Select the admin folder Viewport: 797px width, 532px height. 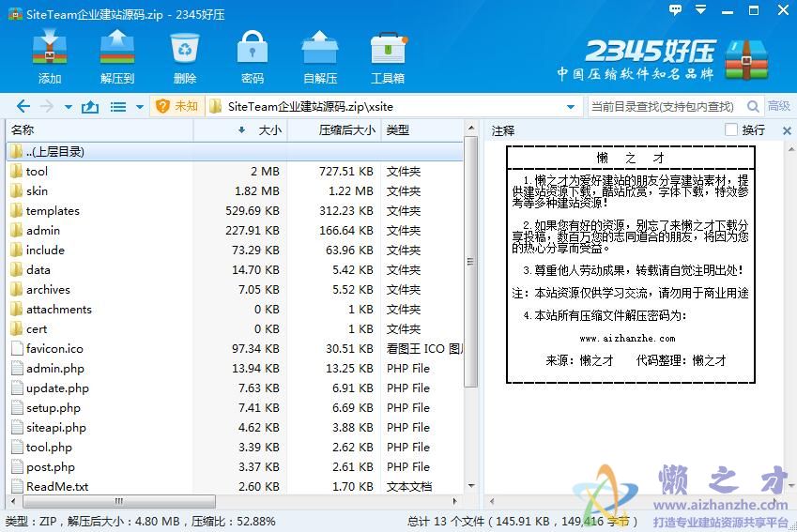click(235, 231)
